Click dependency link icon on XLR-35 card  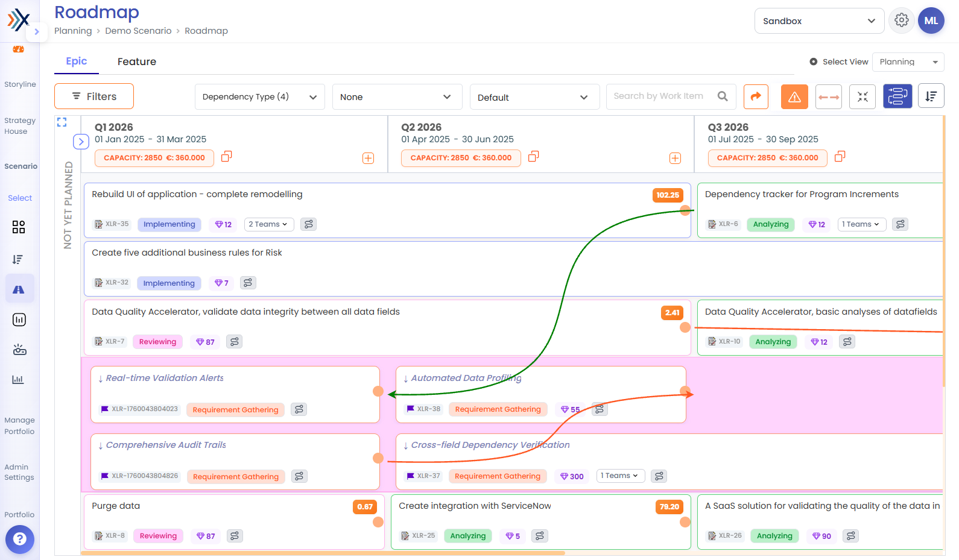coord(308,224)
